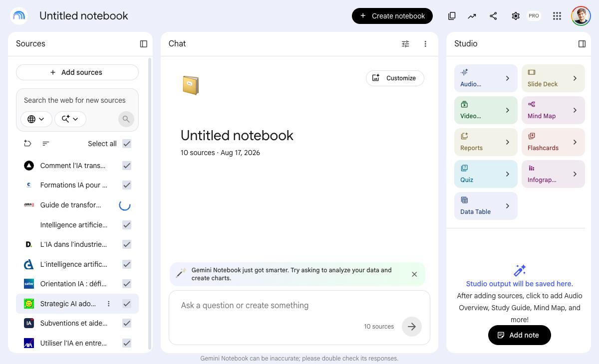Click the Add sources button
Image resolution: width=599 pixels, height=364 pixels.
[x=77, y=72]
